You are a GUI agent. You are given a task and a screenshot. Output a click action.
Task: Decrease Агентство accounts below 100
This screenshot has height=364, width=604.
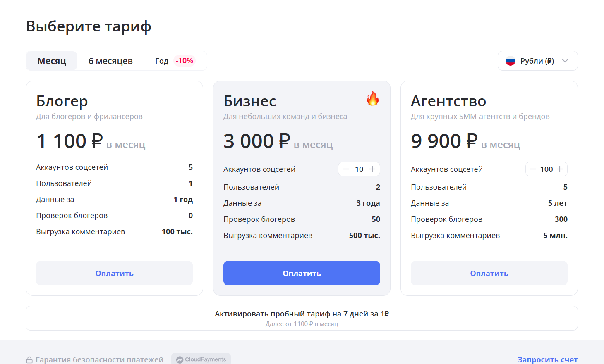(x=533, y=169)
